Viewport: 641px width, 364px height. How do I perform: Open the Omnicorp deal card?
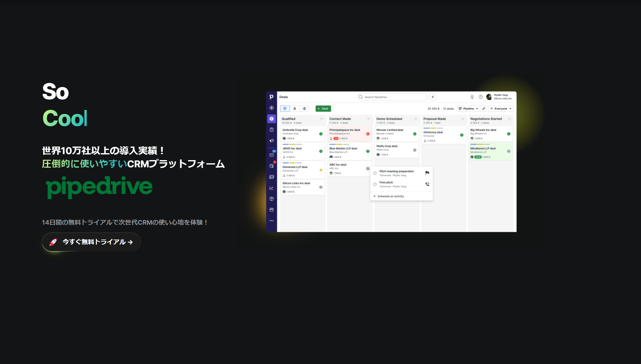click(444, 135)
